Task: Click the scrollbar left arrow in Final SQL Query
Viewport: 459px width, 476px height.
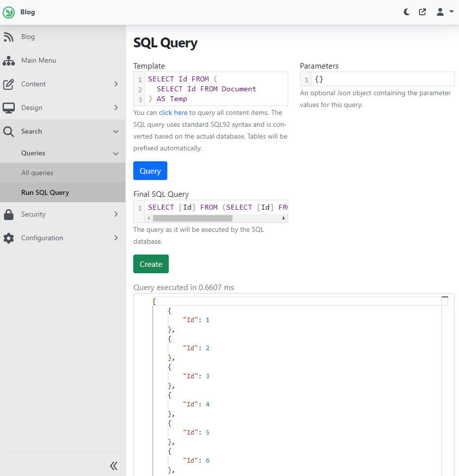Action: click(x=148, y=218)
